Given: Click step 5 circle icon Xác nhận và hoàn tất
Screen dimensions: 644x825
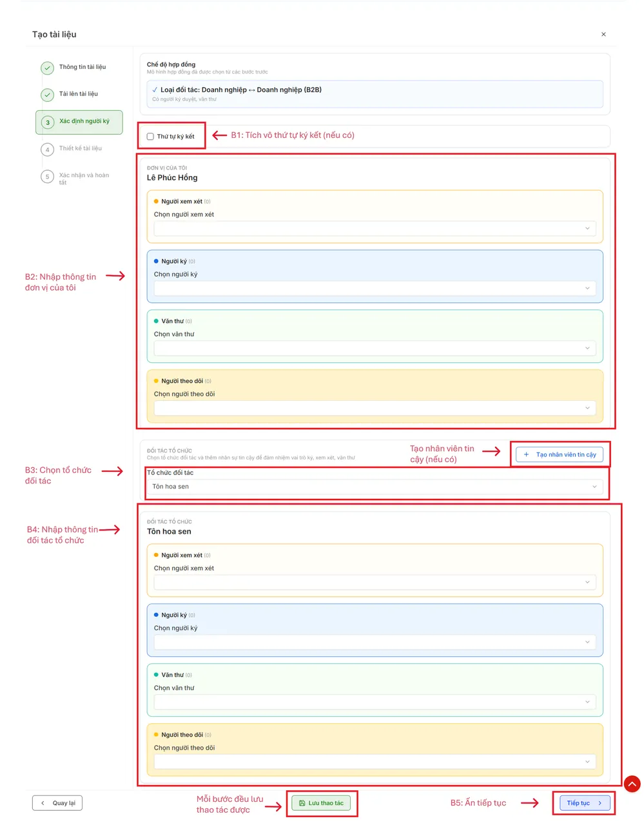Looking at the screenshot, I should pyautogui.click(x=47, y=177).
